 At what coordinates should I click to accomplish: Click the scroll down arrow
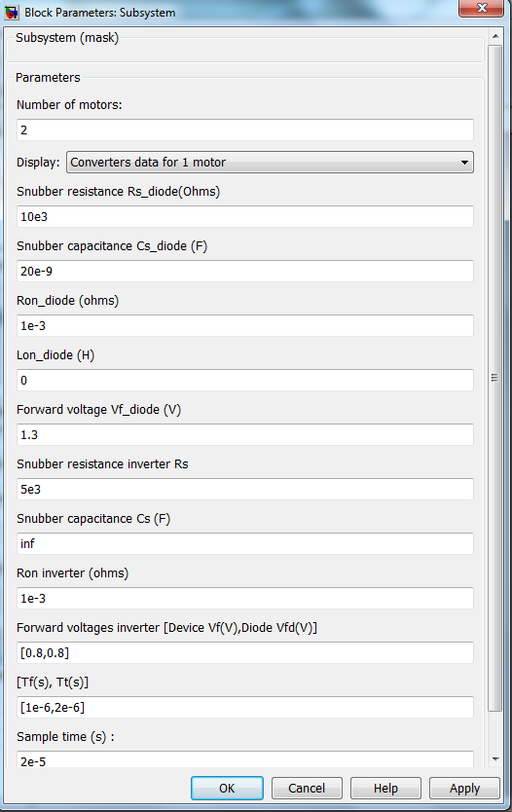tap(494, 759)
